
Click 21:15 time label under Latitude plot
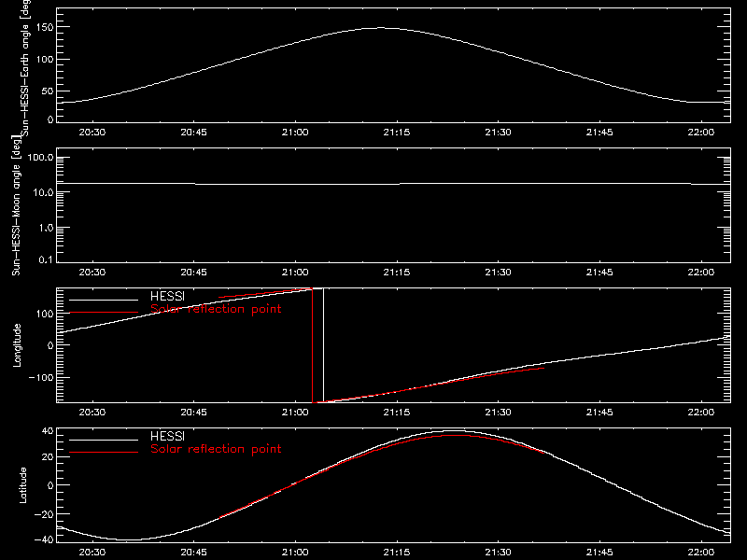[396, 553]
